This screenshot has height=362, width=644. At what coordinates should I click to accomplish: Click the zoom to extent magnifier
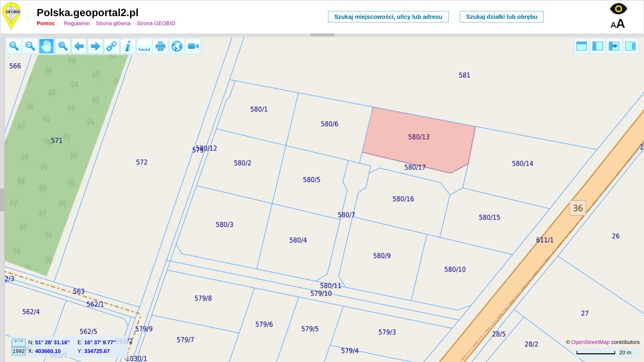tap(63, 46)
